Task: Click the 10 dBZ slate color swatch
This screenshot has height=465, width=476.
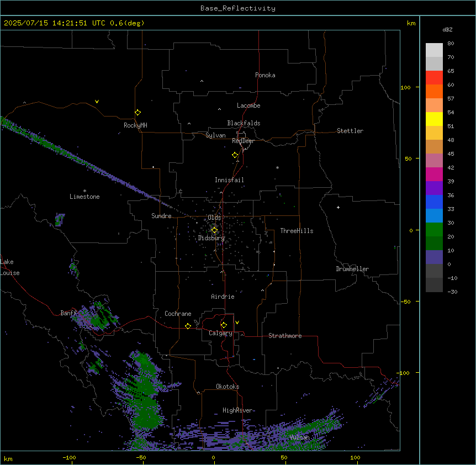Action: [434, 257]
